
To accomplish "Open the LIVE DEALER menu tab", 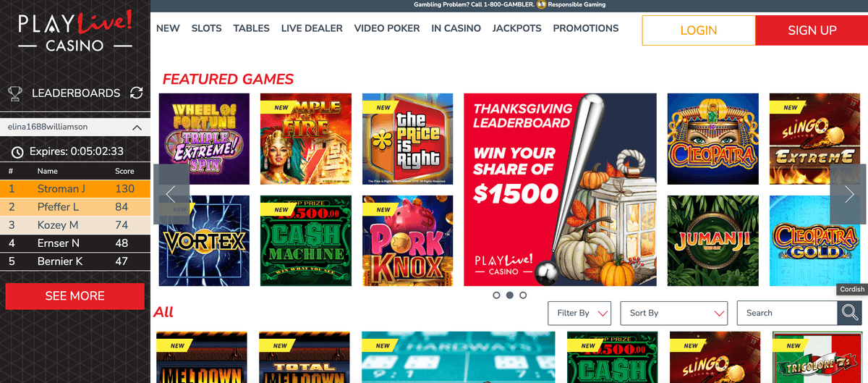I will pyautogui.click(x=312, y=28).
